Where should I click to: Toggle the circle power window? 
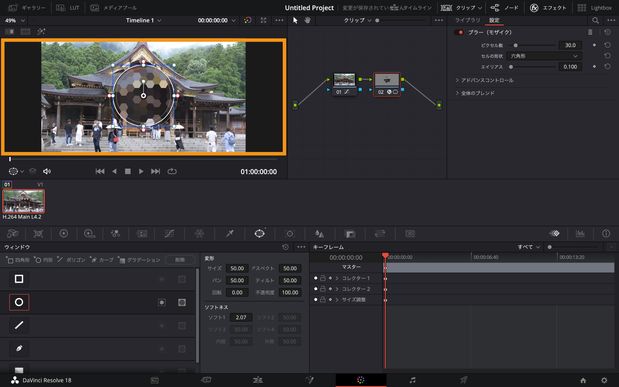19,302
